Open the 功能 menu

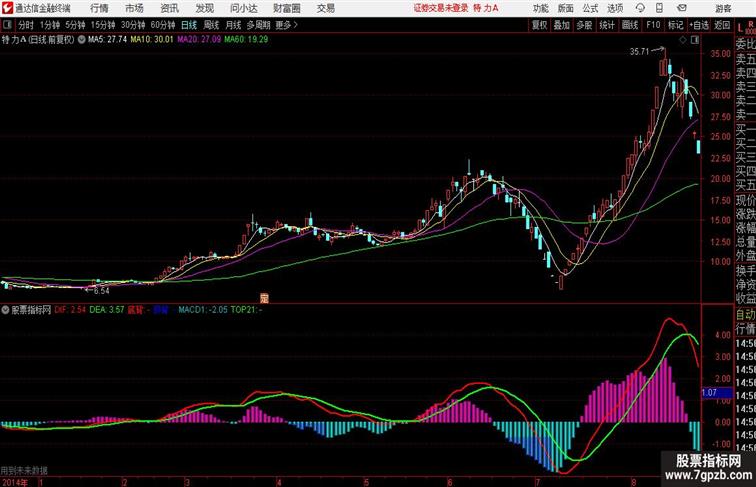click(540, 8)
